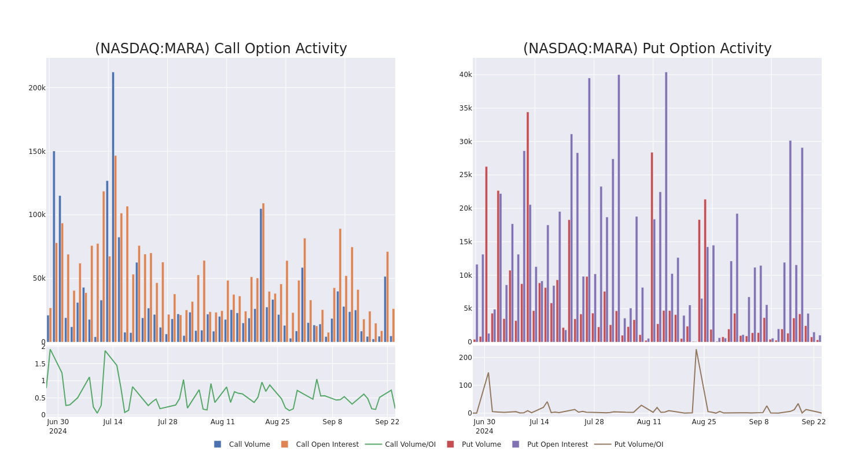Click the 50k label on call chart axis
The height and width of the screenshot is (463, 868).
pos(39,278)
